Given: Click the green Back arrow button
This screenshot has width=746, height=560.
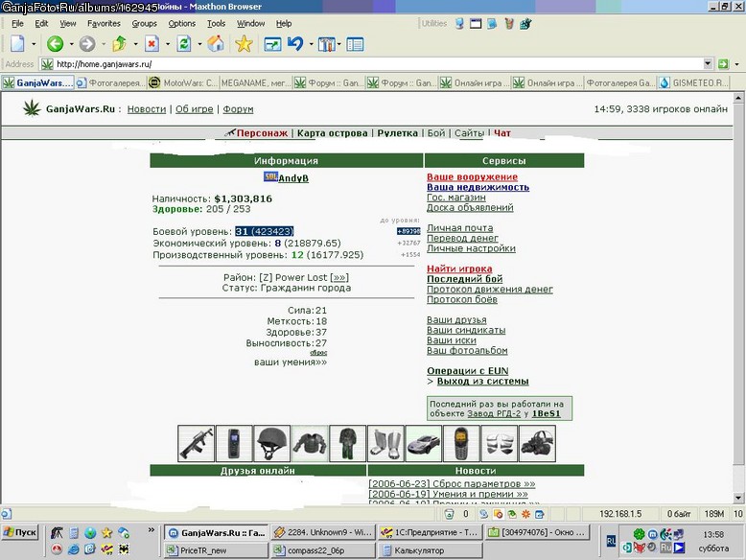Looking at the screenshot, I should [x=55, y=44].
